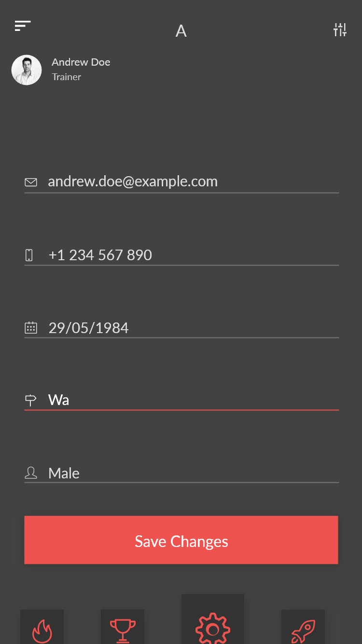Screen dimensions: 362x644
Task: Click the letter A header title
Action: point(181,31)
